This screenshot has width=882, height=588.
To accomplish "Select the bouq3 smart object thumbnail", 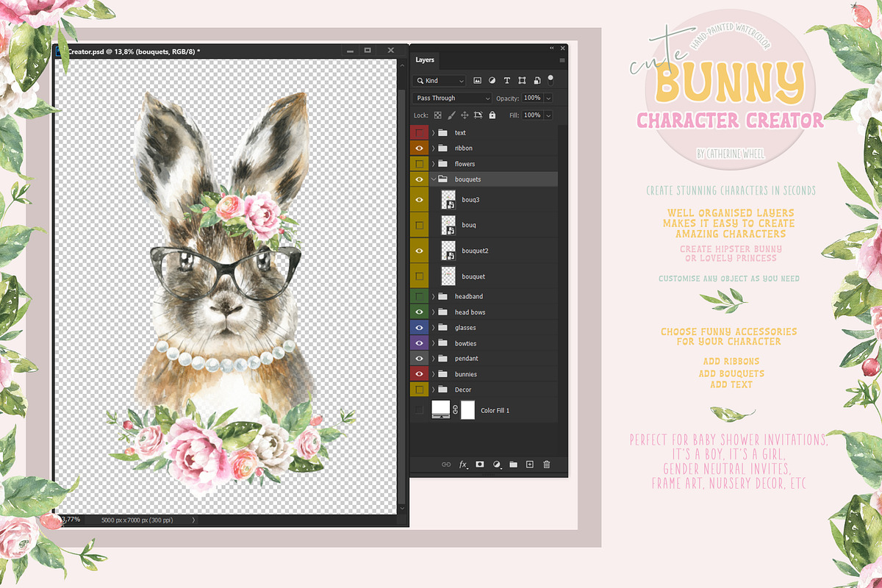I will click(x=448, y=199).
